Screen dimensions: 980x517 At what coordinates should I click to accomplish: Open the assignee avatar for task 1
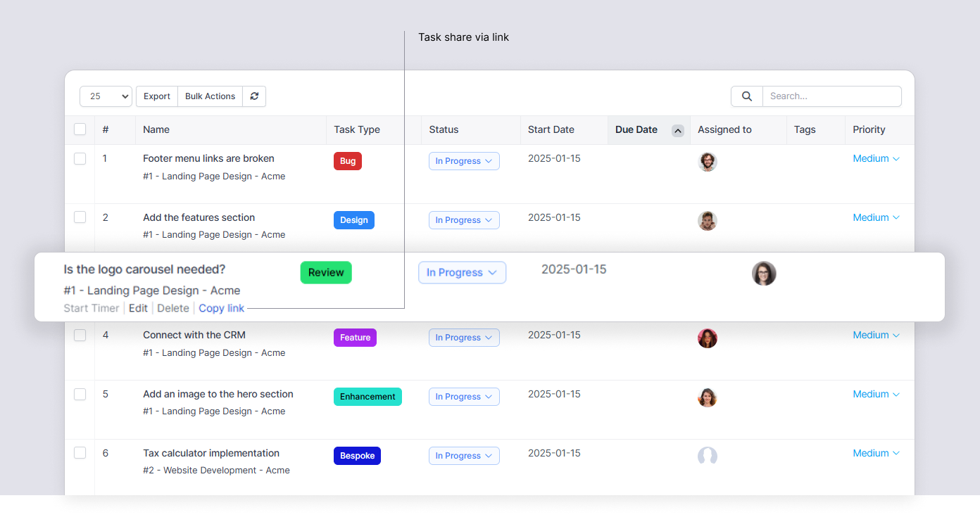pyautogui.click(x=708, y=162)
